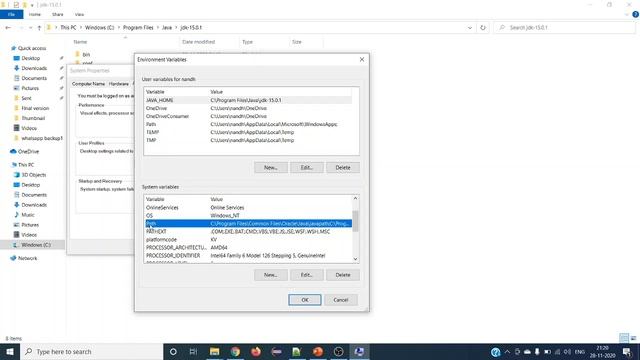Click the battery tray icon
The width and height of the screenshot is (640, 360).
[x=547, y=351]
